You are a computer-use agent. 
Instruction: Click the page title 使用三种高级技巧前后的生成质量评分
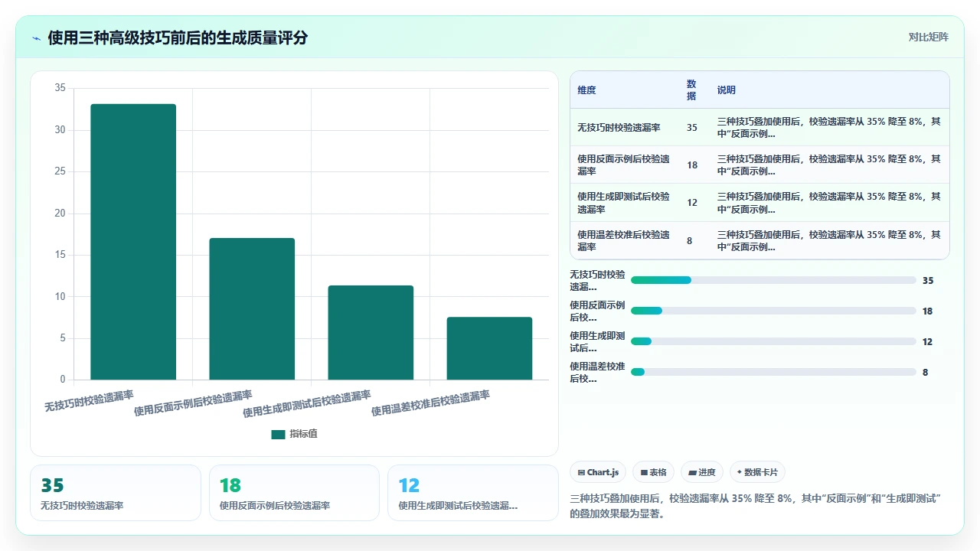coord(178,37)
